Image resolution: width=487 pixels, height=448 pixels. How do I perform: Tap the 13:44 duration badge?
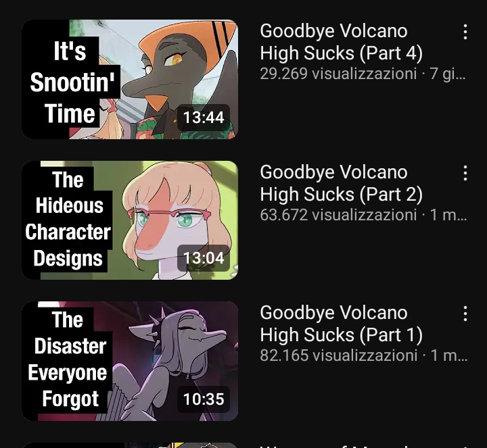tap(204, 118)
